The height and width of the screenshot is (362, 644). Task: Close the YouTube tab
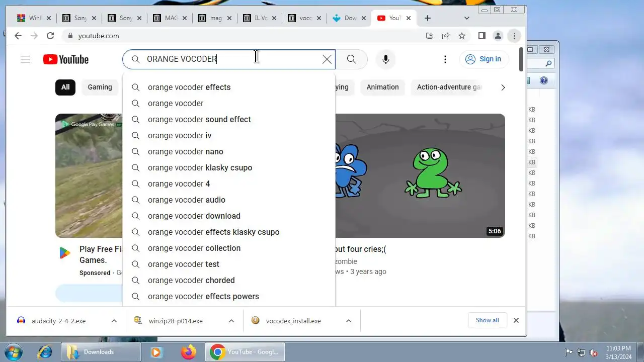pyautogui.click(x=408, y=18)
